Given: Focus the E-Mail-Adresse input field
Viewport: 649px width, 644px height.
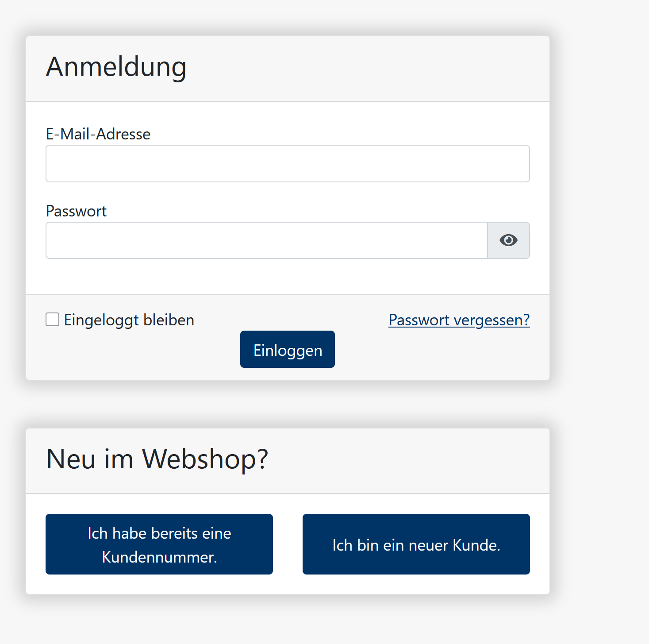Looking at the screenshot, I should click(287, 163).
